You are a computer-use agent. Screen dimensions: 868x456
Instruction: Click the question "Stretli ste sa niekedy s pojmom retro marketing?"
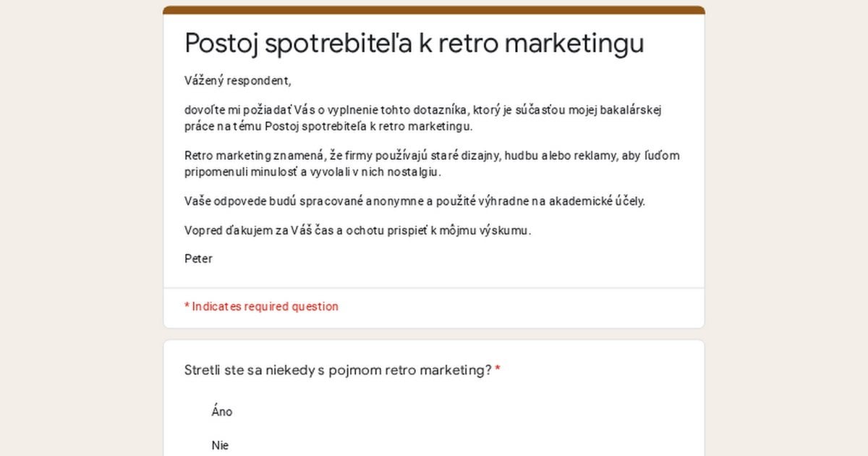point(338,370)
